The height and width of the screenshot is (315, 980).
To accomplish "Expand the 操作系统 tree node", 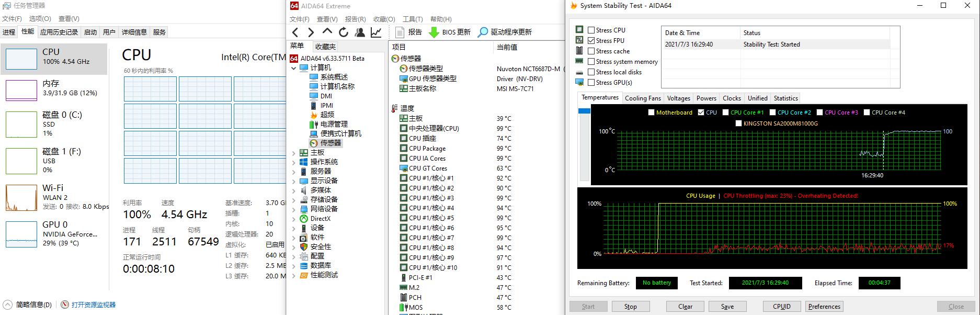I will coord(293,162).
